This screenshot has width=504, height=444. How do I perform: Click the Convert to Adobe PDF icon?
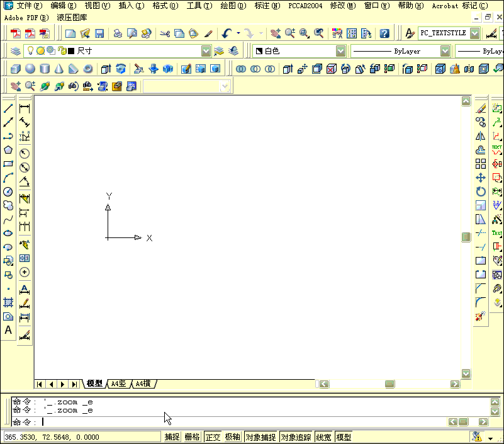pos(17,33)
